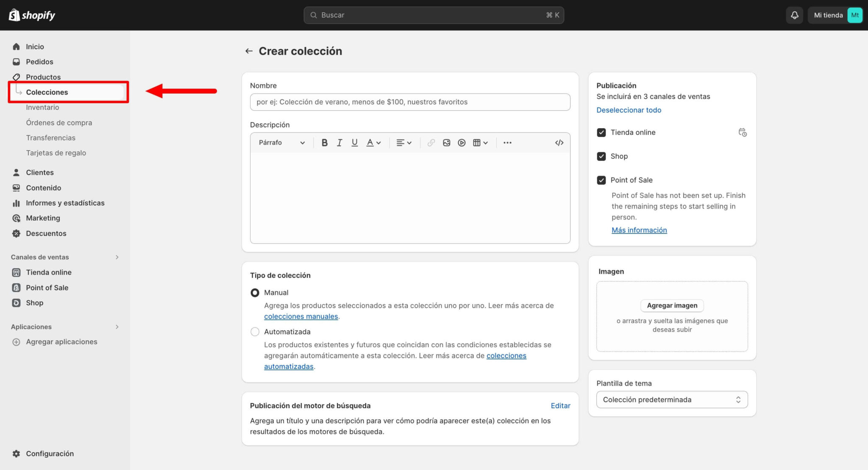Toggle italic text formatting
This screenshot has height=470, width=868.
click(339, 143)
